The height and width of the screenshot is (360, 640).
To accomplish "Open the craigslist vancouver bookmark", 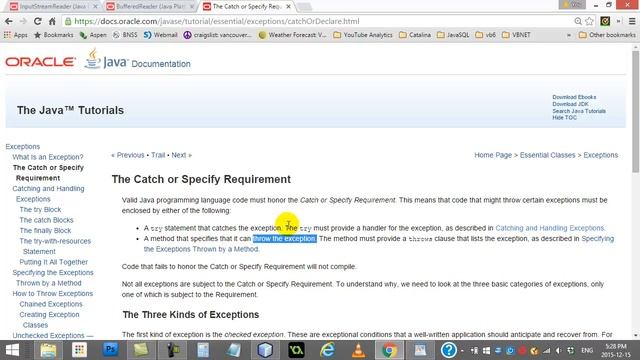I will [x=218, y=35].
